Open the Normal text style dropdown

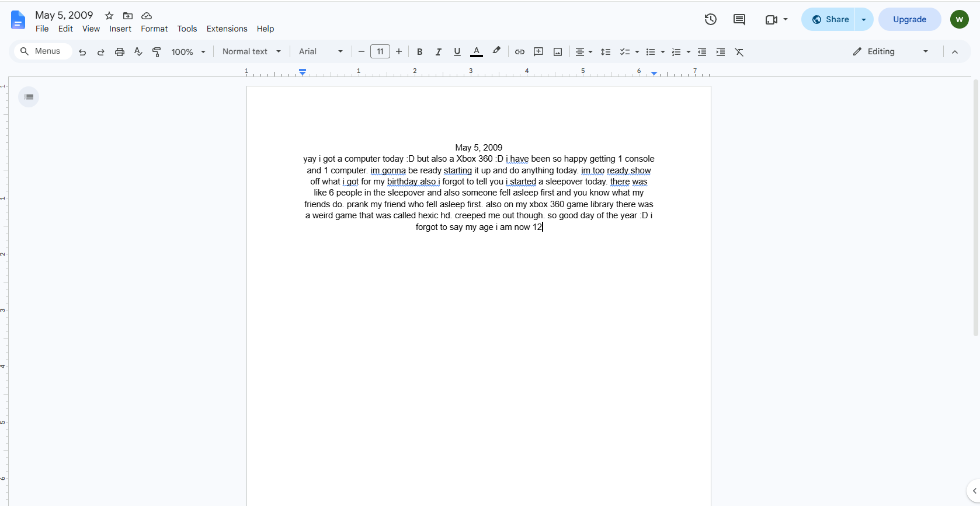252,51
